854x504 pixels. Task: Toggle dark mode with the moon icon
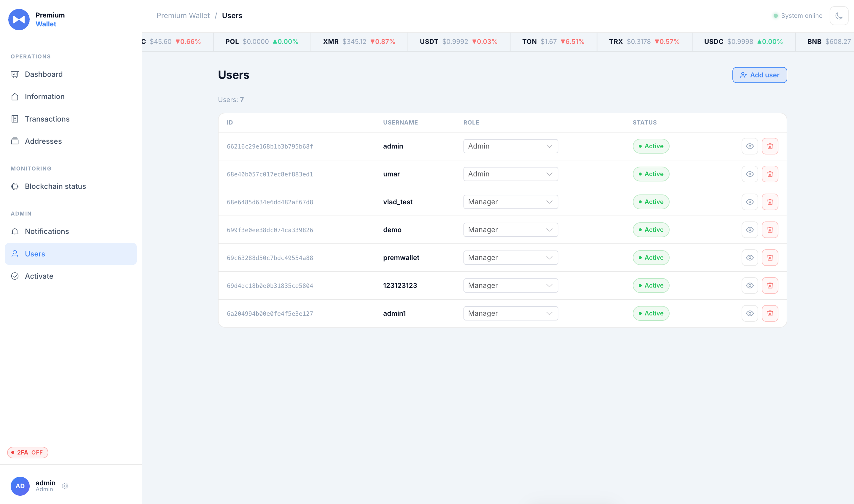click(x=839, y=16)
